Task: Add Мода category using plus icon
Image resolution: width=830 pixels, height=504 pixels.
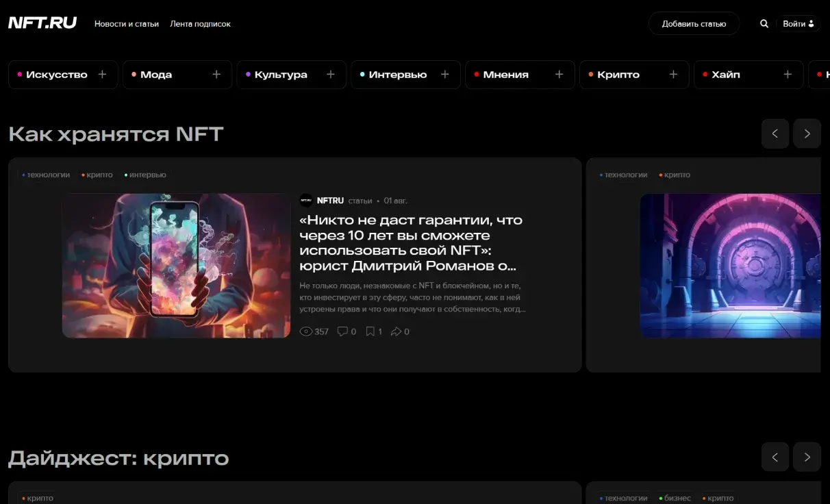Action: (x=216, y=75)
